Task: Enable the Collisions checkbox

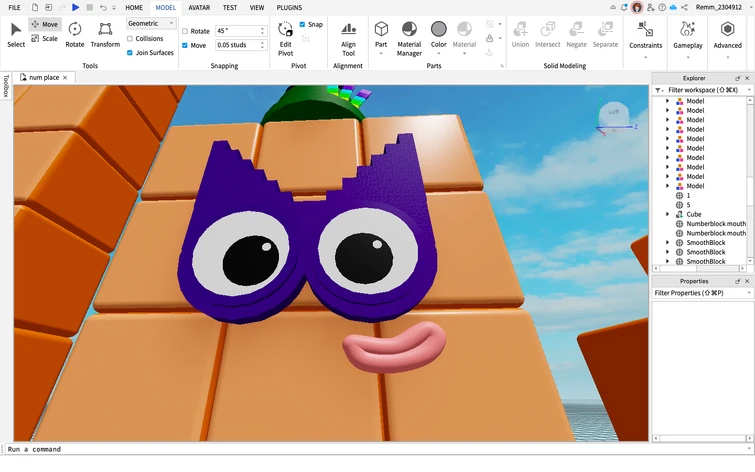Action: pyautogui.click(x=130, y=39)
